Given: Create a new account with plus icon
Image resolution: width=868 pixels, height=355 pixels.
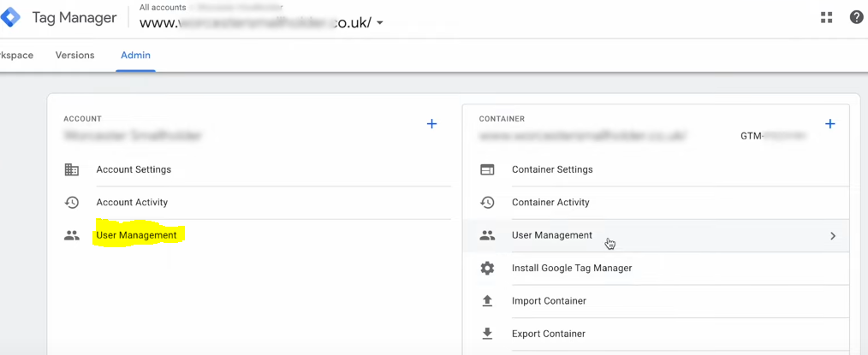Looking at the screenshot, I should tap(431, 124).
